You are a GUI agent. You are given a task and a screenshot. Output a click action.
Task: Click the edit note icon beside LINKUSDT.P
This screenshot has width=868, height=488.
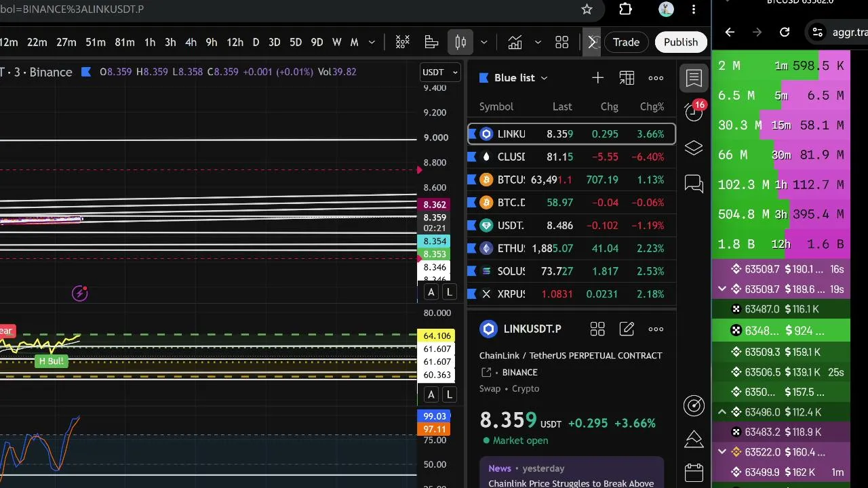pyautogui.click(x=627, y=329)
